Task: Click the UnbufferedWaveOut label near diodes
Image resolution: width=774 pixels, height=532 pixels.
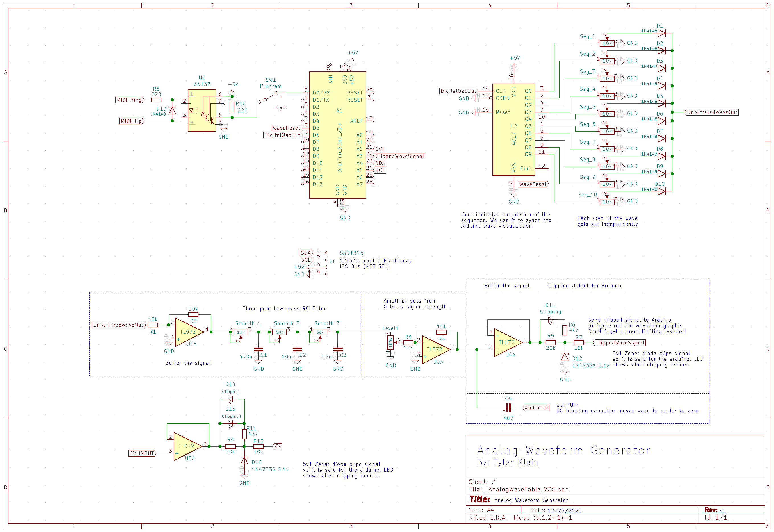Action: click(712, 112)
